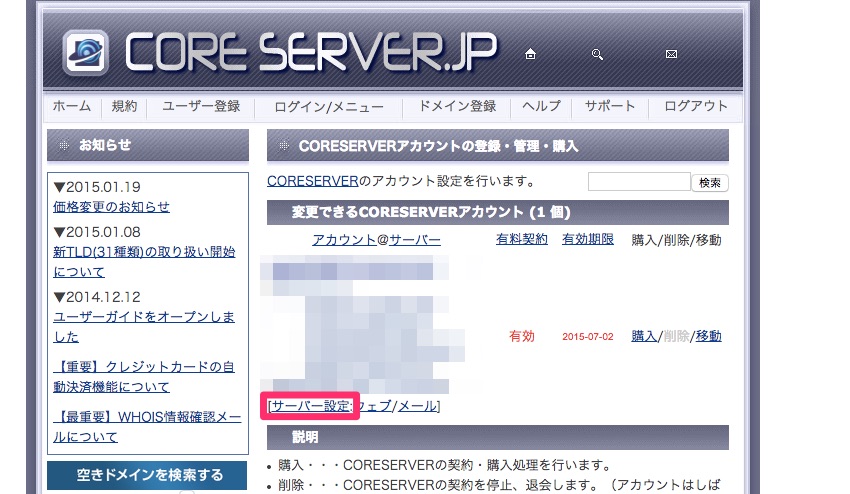Click ログアウト to log out
Image resolution: width=850 pixels, height=494 pixels.
tap(696, 106)
